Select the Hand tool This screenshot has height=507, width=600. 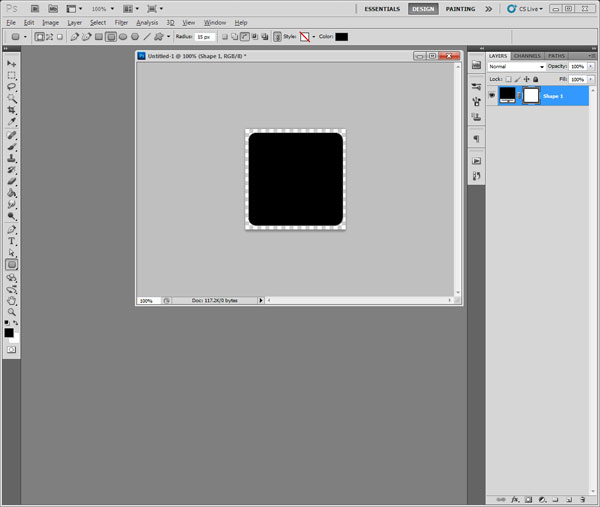coord(11,301)
